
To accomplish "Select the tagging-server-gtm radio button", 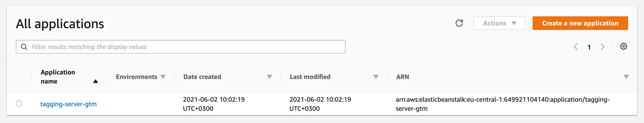I will pos(19,103).
